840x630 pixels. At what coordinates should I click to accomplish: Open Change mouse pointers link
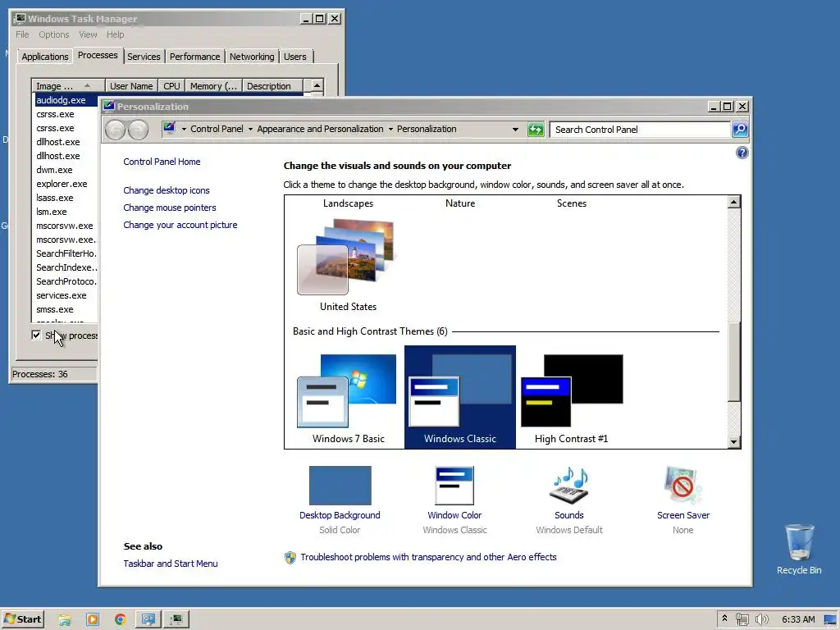[x=170, y=208]
